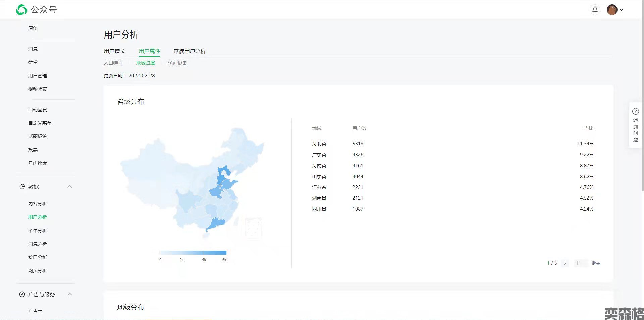Select the 访问设备 sub-tab
The height and width of the screenshot is (320, 644).
pyautogui.click(x=177, y=63)
